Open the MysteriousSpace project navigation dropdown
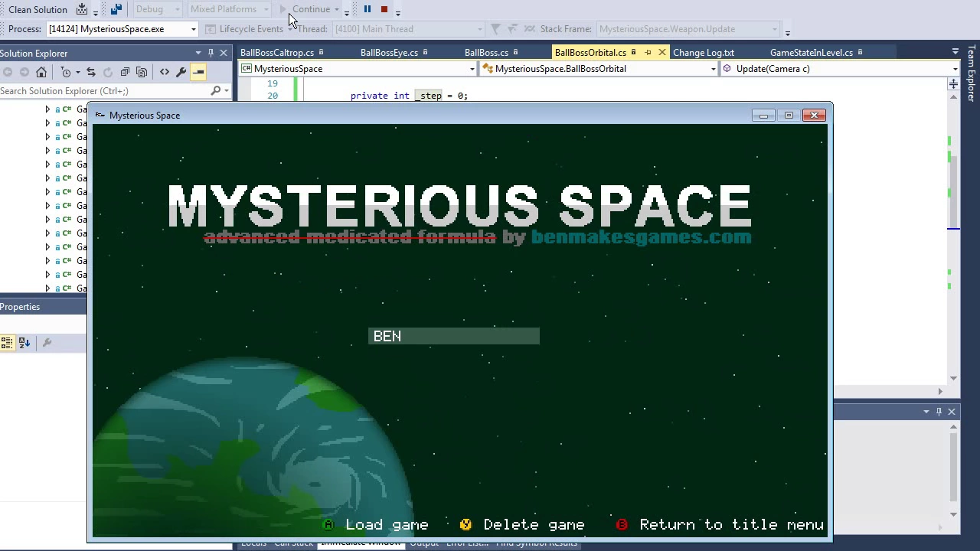This screenshot has width=980, height=551. click(358, 69)
